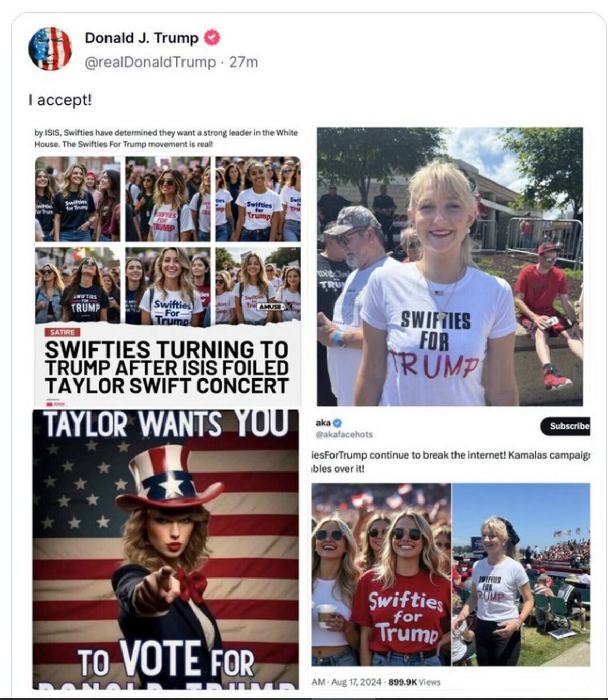
Task: Open the @akafacehots handle
Action: click(344, 434)
